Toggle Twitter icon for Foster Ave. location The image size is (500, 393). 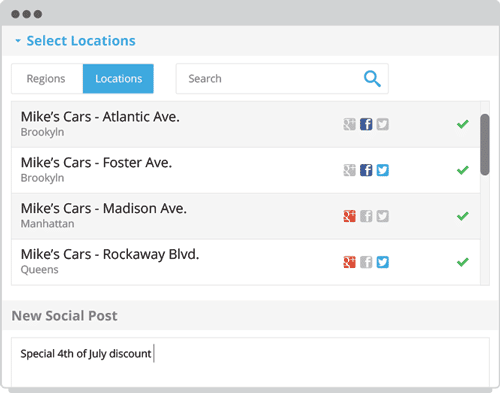click(383, 170)
